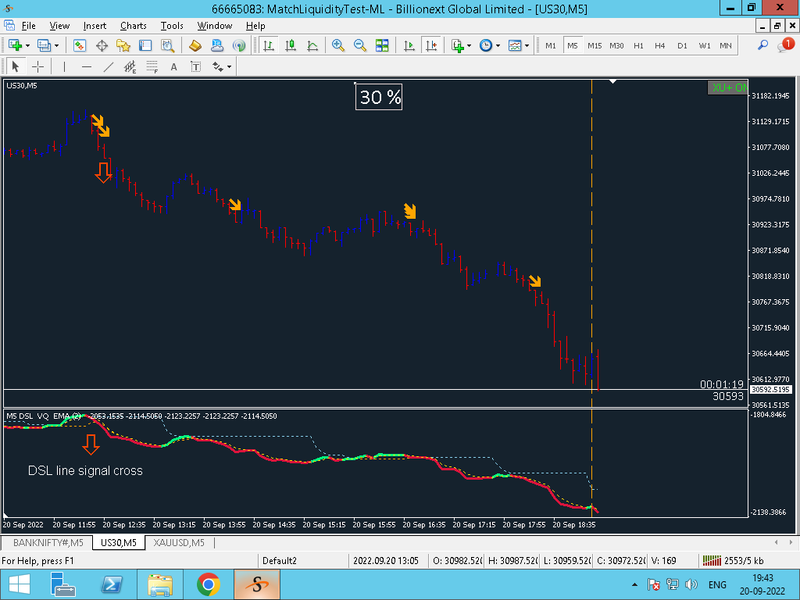Screen dimensions: 800x600
Task: Toggle the Terminal panel icon
Action: tap(145, 45)
